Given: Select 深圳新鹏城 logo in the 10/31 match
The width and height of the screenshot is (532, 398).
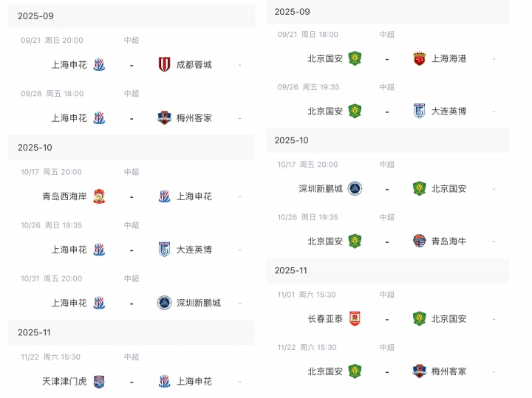Looking at the screenshot, I should (x=164, y=303).
